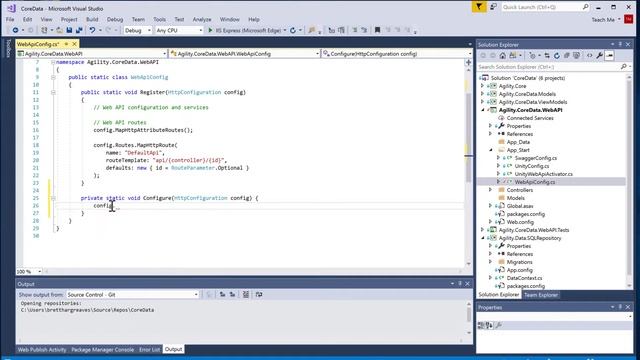Click the Solution Explorer search magnifier icon
Image resolution: width=640 pixels, height=360 pixels.
[624, 67]
